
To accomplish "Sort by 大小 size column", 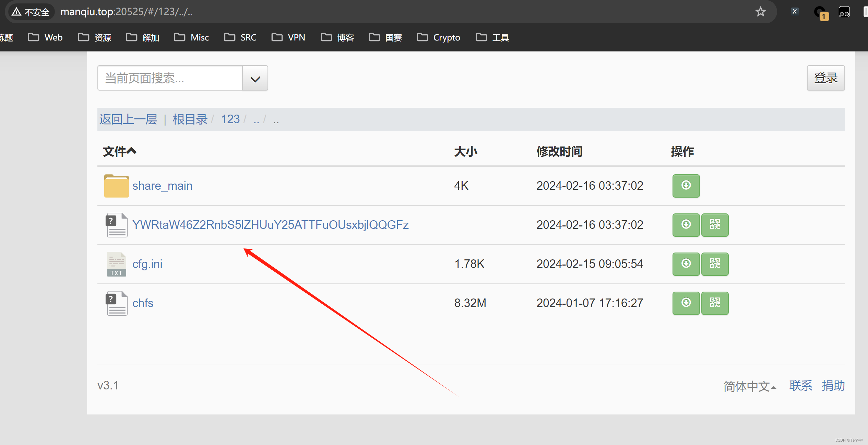I will point(465,151).
